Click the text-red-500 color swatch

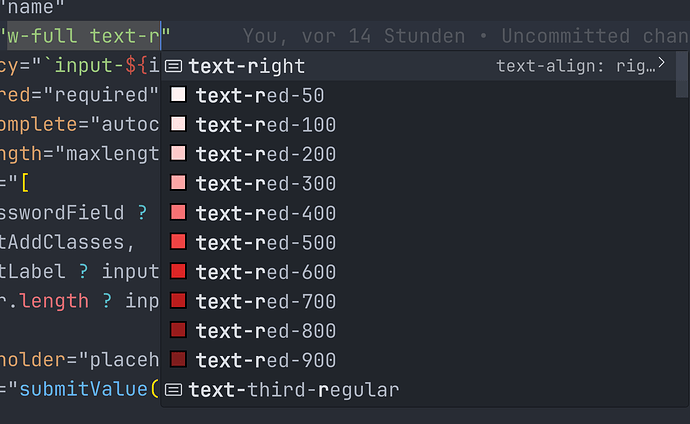pyautogui.click(x=179, y=242)
